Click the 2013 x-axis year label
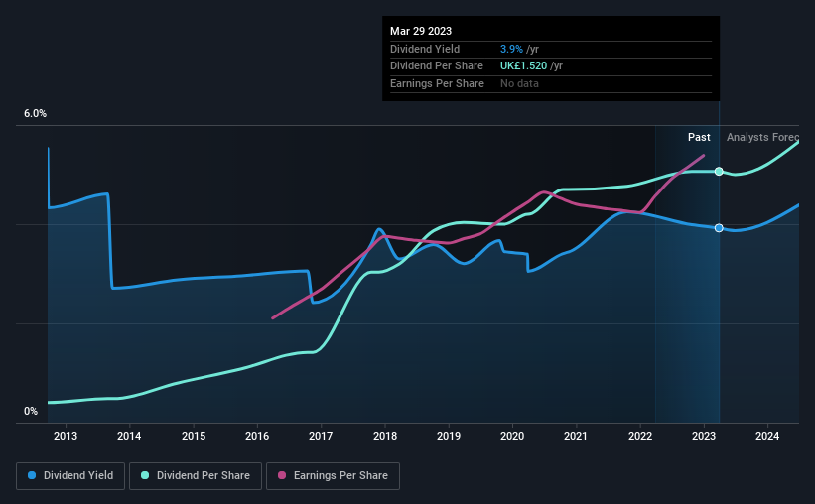The image size is (815, 504). tap(66, 436)
